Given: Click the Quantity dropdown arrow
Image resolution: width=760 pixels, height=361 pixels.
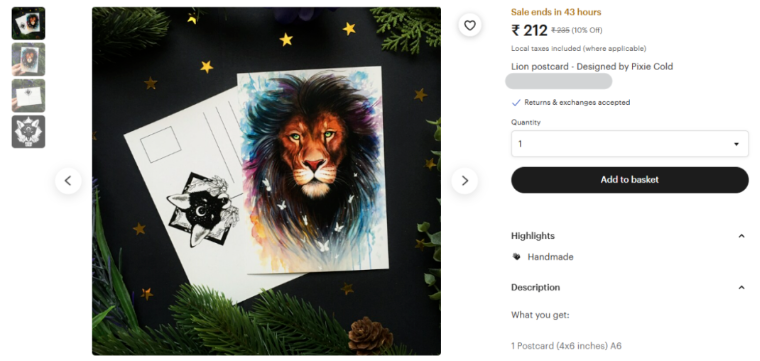Looking at the screenshot, I should [x=736, y=144].
